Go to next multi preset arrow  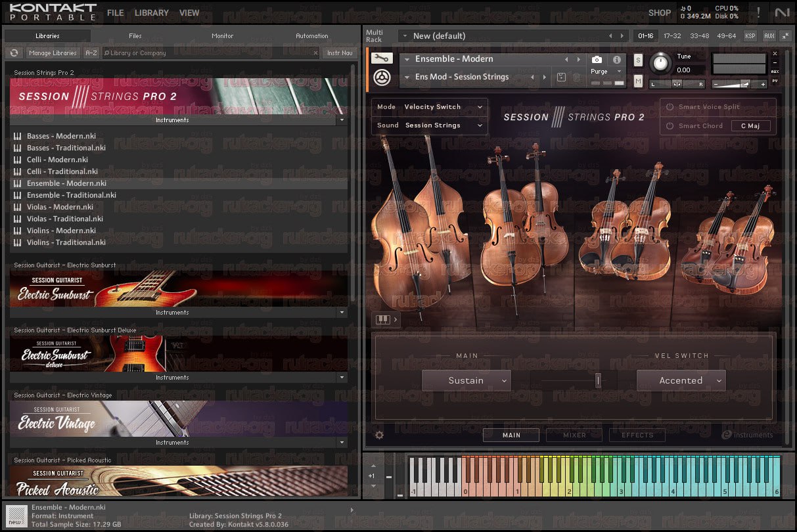coord(622,36)
